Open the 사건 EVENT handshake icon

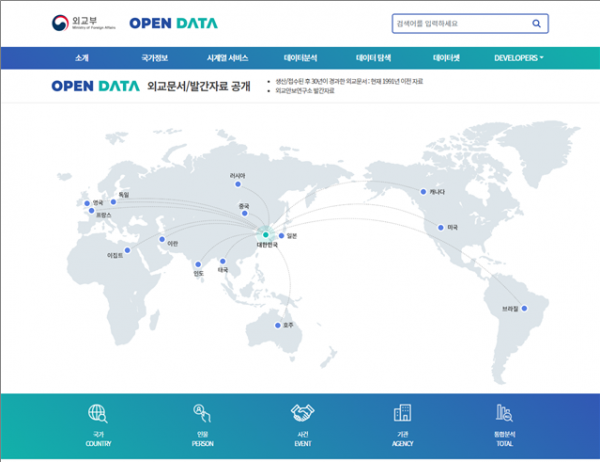pyautogui.click(x=303, y=414)
